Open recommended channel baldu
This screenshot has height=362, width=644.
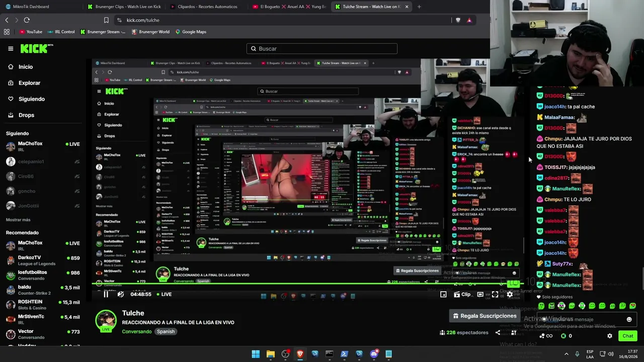tap(43, 290)
